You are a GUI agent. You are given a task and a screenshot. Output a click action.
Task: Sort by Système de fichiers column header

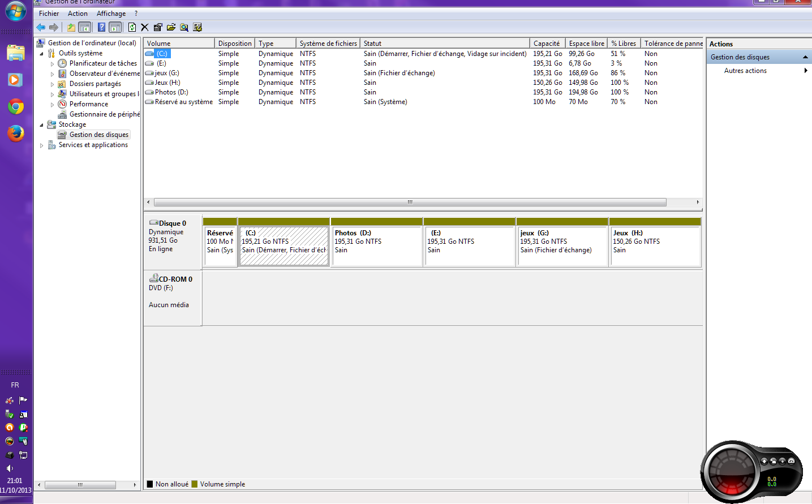coord(328,44)
